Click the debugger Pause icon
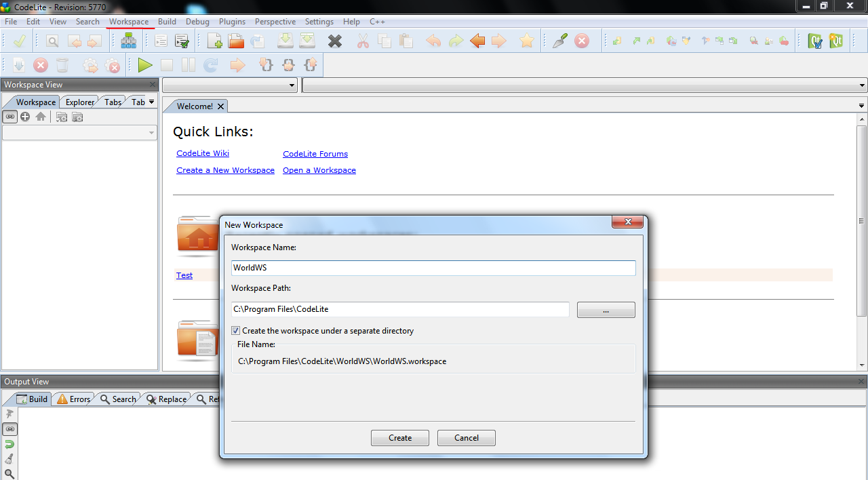 (x=188, y=65)
